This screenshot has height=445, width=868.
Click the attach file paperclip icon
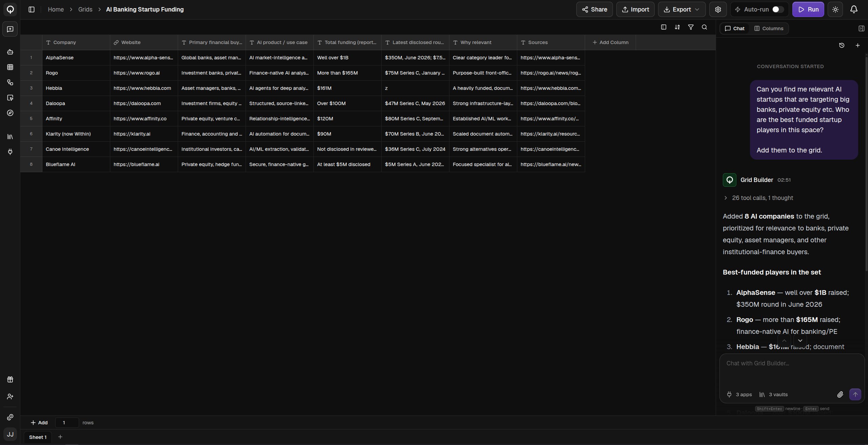[840, 394]
